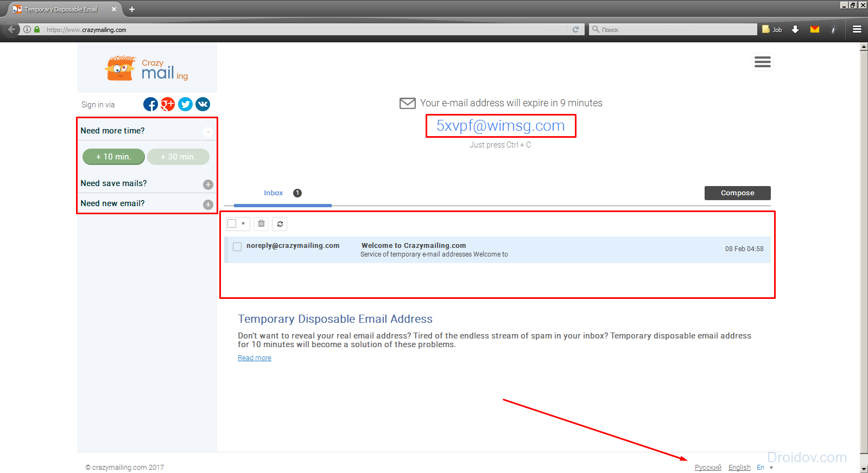Reload page using address bar reload icon

(575, 29)
